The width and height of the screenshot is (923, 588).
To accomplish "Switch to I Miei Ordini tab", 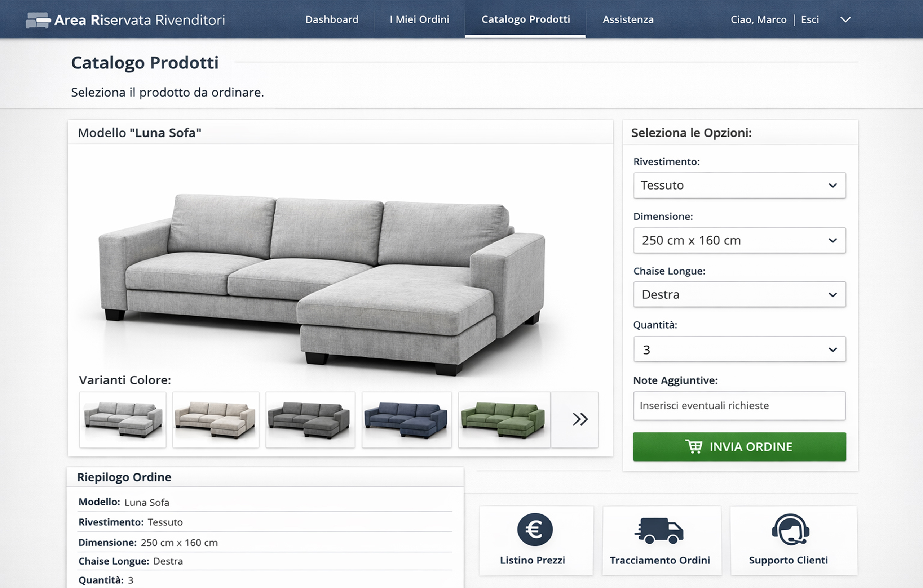I will coord(419,19).
